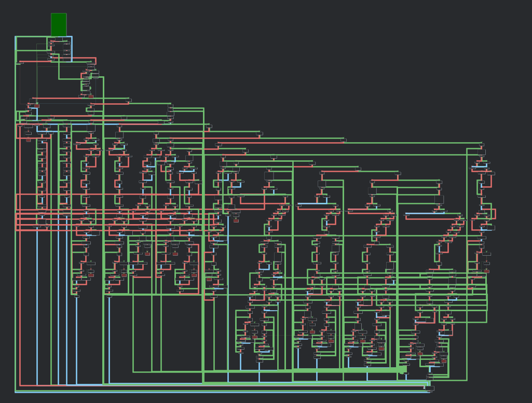Click the topmost node in the rightmost column
The image size is (532, 403).
pos(482,145)
